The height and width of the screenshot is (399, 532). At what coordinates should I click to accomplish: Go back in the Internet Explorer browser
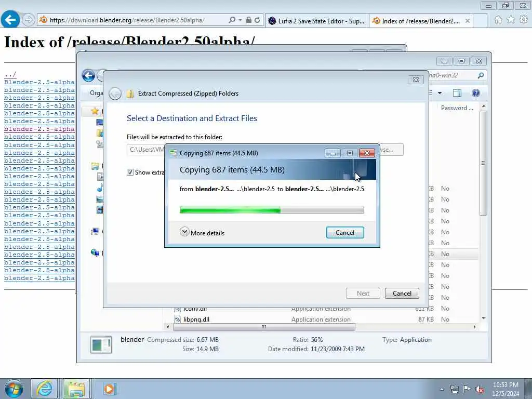[10, 20]
